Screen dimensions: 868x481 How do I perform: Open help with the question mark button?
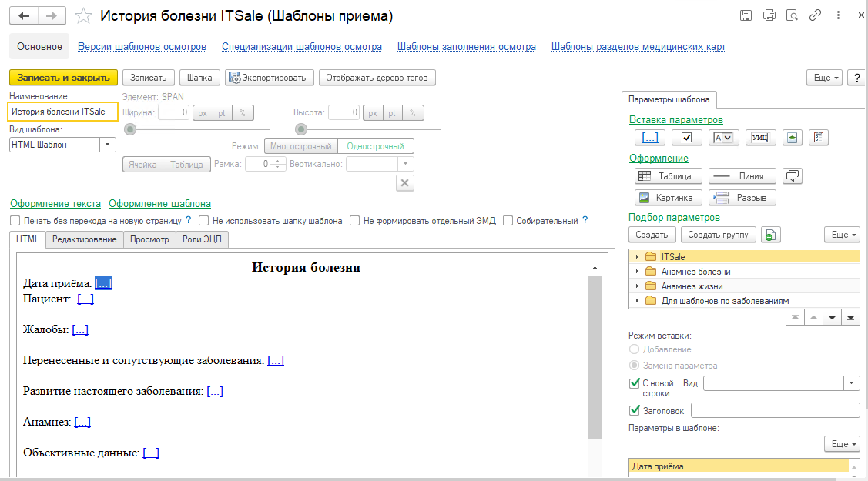pyautogui.click(x=857, y=78)
